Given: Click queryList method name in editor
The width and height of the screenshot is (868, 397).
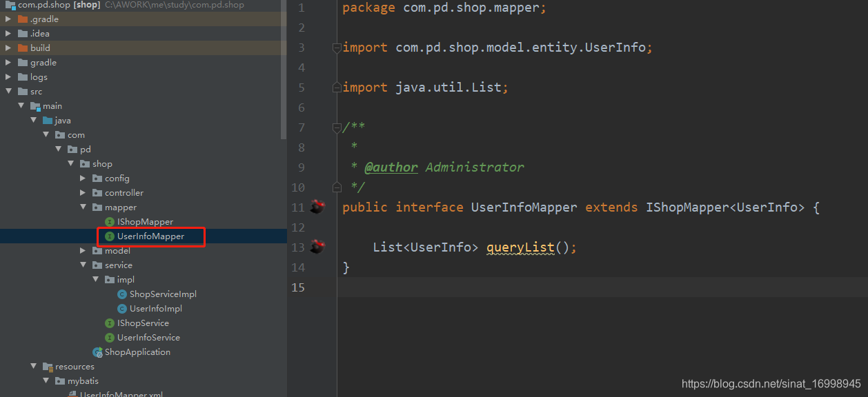Looking at the screenshot, I should [520, 247].
